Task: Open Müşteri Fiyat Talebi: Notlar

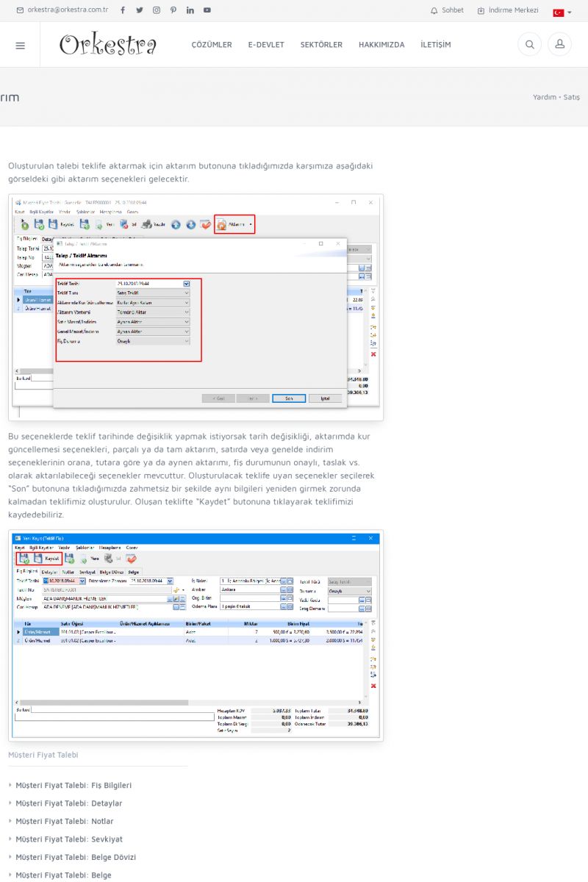Action: tap(65, 822)
